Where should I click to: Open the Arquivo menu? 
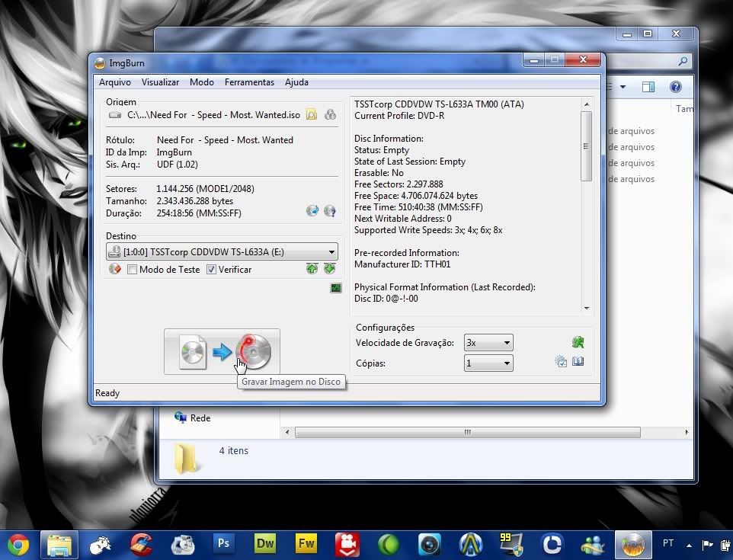click(x=115, y=82)
